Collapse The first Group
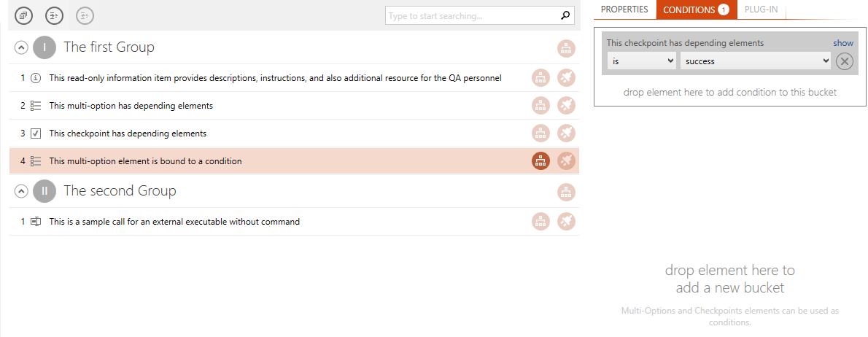 click(20, 47)
